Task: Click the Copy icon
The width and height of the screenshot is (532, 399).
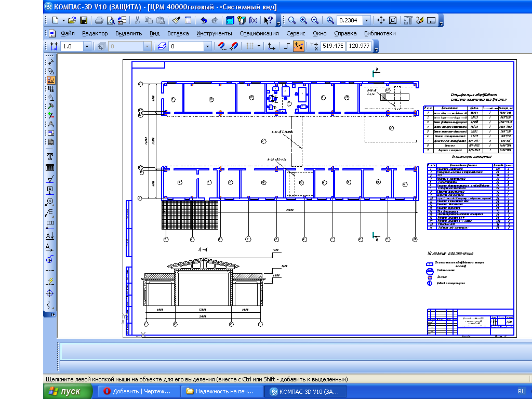Action: click(x=149, y=20)
